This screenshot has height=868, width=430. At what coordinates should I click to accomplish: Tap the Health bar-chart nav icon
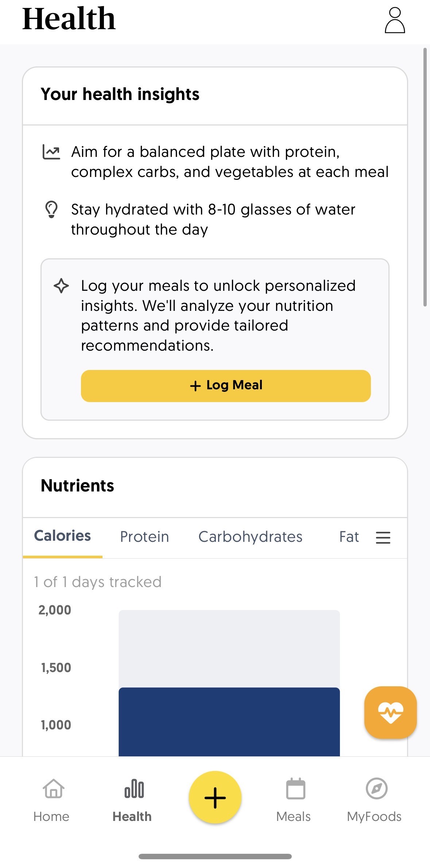point(134,789)
